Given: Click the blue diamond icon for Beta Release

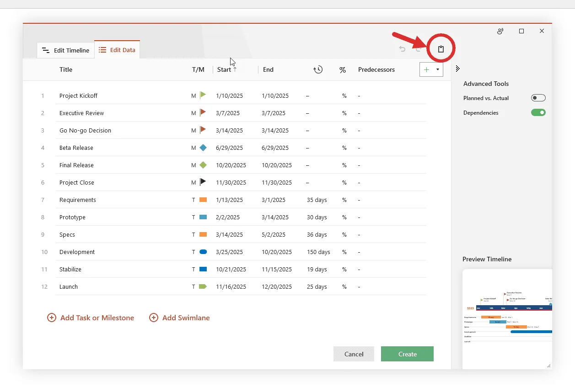Looking at the screenshot, I should pos(203,148).
